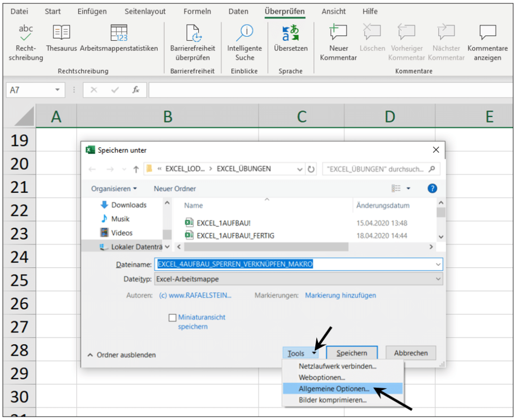Screen dimensions: 515x420
Task: Choose Bilder komprimieren menu item
Action: coord(342,400)
